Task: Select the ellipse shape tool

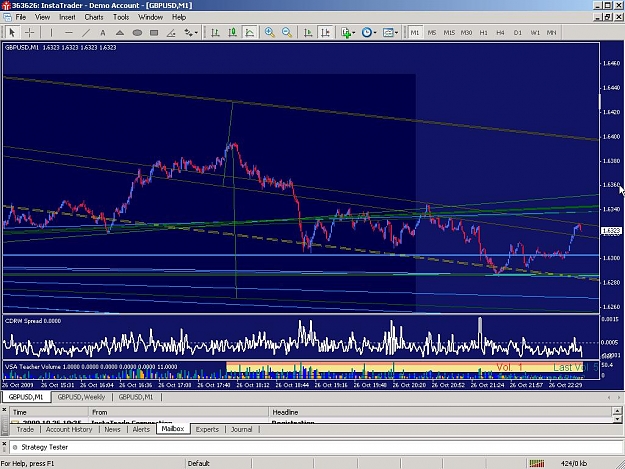Action: coord(137,33)
